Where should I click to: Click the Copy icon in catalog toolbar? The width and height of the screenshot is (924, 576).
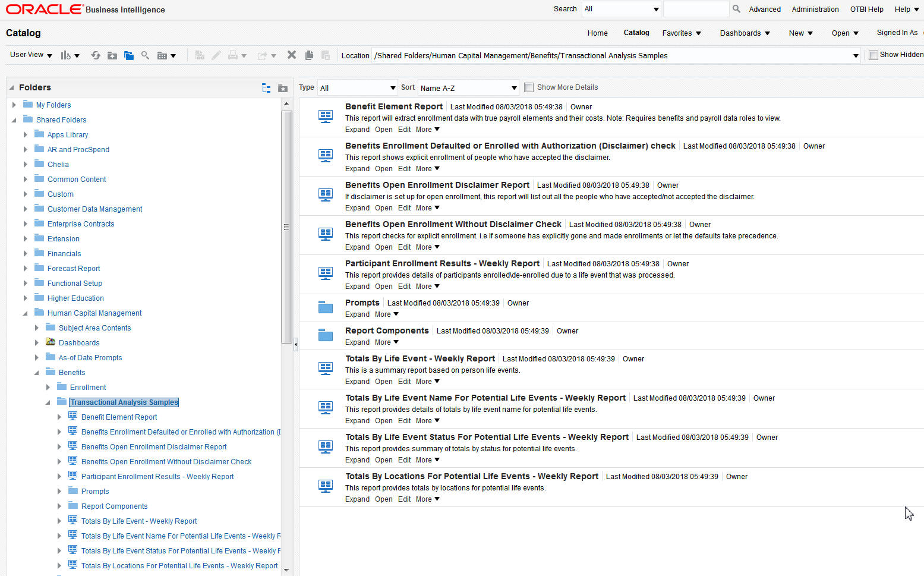[x=309, y=55]
